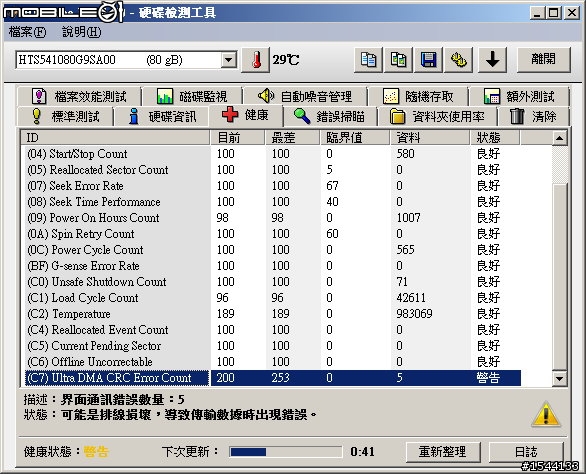Open the 檔案(F) menu

pos(28,32)
